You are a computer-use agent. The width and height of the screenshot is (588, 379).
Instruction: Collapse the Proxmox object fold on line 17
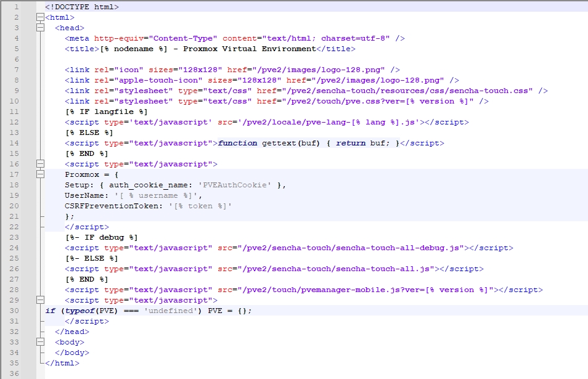click(x=40, y=174)
